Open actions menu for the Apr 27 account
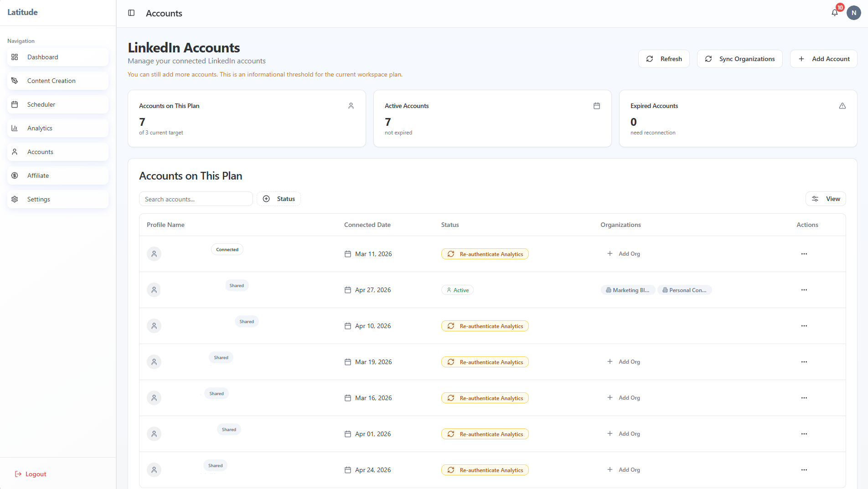 click(x=804, y=290)
